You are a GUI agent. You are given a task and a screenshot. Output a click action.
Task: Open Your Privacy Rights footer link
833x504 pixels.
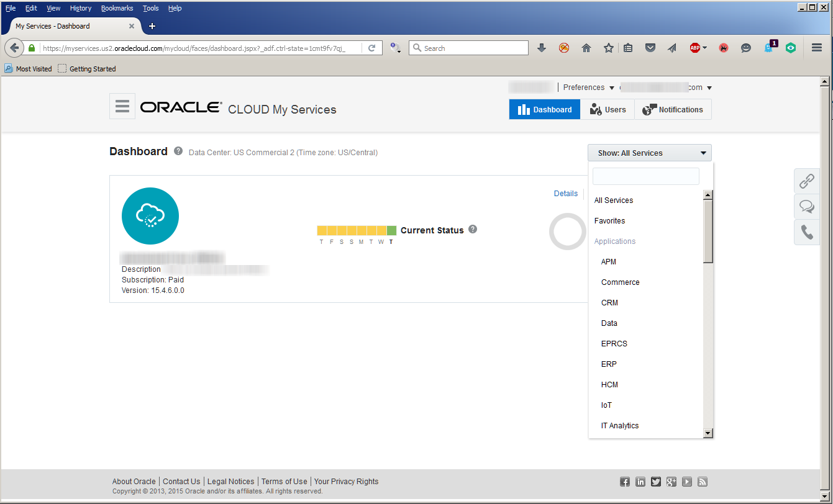[346, 481]
